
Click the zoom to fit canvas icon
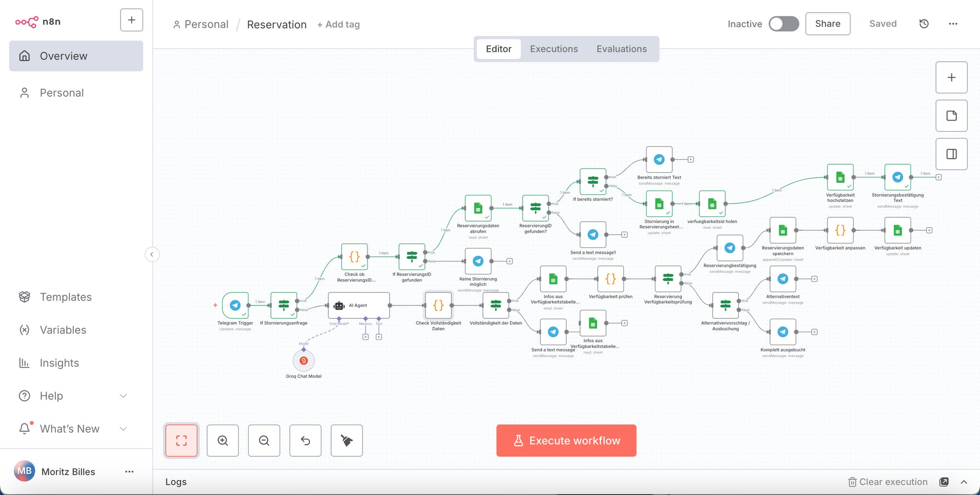click(181, 440)
